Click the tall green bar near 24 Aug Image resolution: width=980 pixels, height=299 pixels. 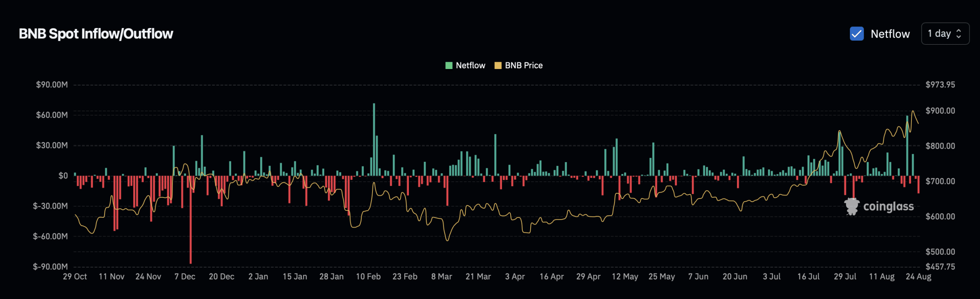click(907, 146)
